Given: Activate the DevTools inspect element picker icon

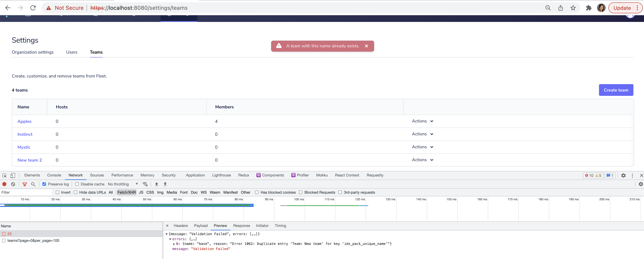Looking at the screenshot, I should click(5, 175).
